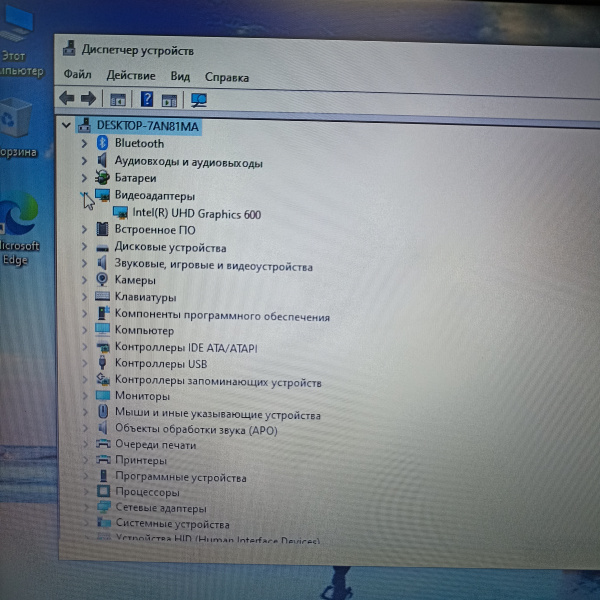Click the Forward arrow toolbar button
600x600 pixels.
pyautogui.click(x=88, y=98)
